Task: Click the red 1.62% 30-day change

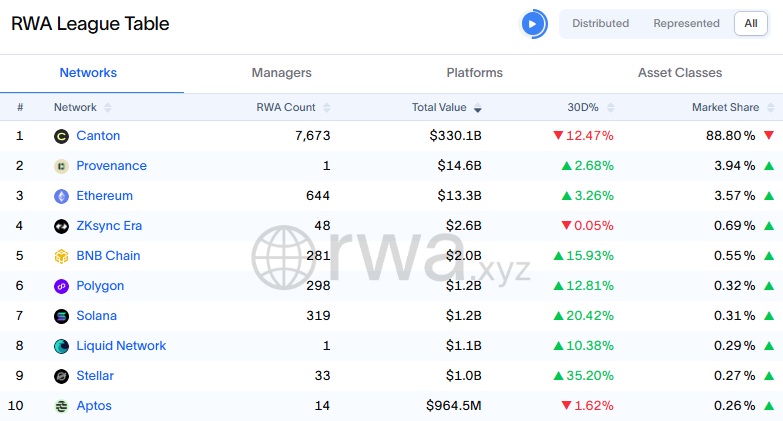Action: pyautogui.click(x=587, y=406)
